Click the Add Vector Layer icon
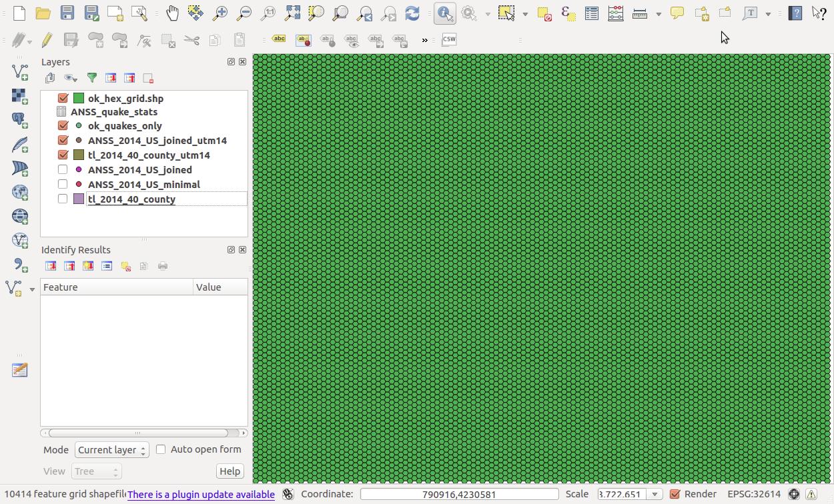Image resolution: width=834 pixels, height=504 pixels. [x=19, y=71]
